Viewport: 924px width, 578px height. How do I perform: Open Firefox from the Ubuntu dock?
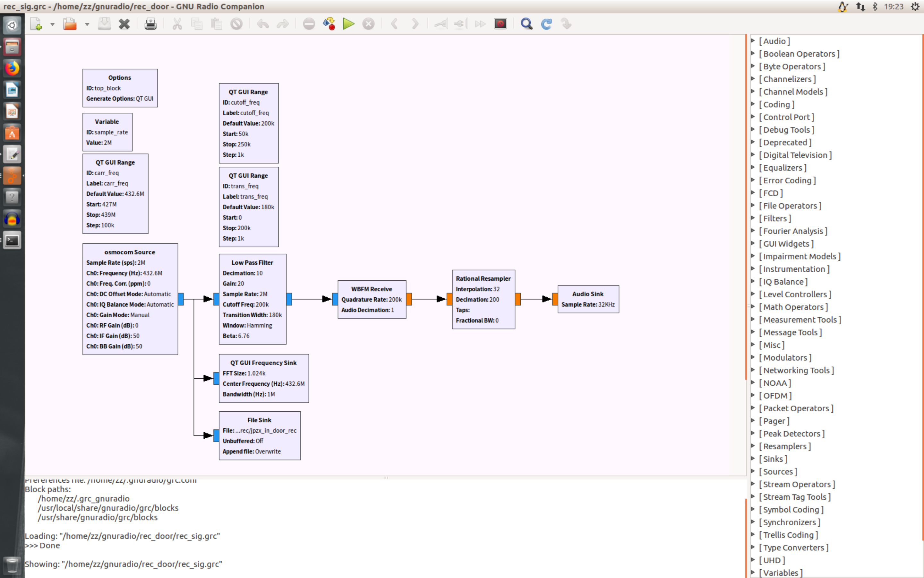pos(12,68)
